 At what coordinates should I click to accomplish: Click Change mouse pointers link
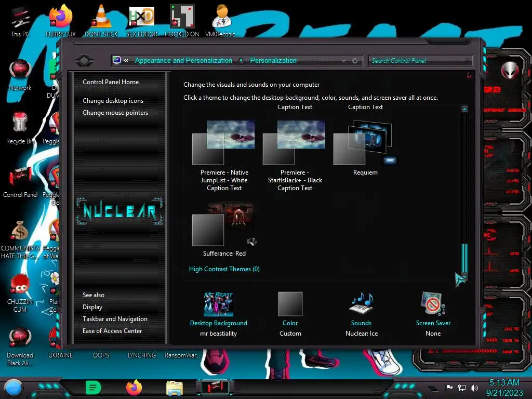point(115,113)
